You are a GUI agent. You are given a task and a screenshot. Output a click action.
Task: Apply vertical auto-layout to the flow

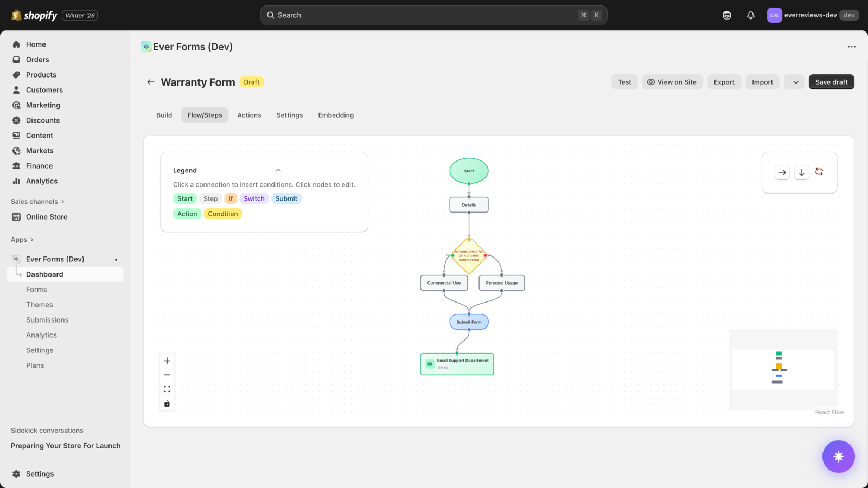[x=801, y=172]
